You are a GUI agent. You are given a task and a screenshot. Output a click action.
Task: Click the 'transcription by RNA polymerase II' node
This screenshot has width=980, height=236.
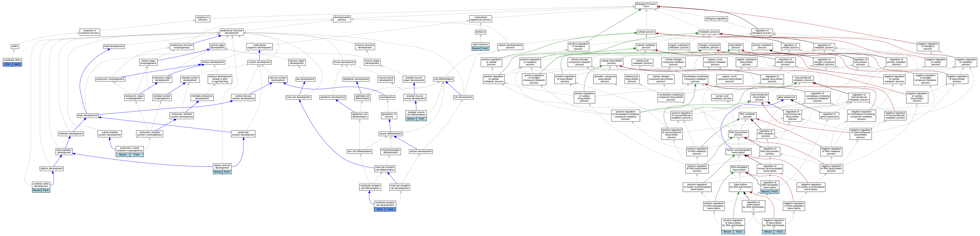coord(740,187)
